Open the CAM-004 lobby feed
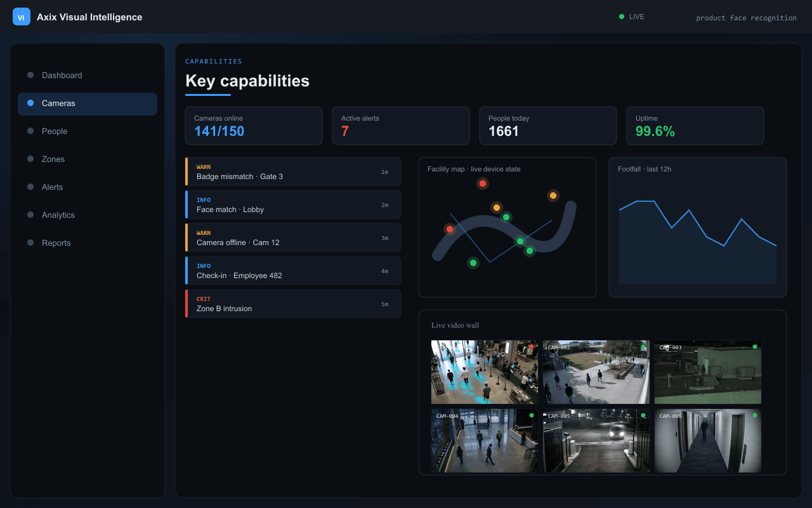 485,441
